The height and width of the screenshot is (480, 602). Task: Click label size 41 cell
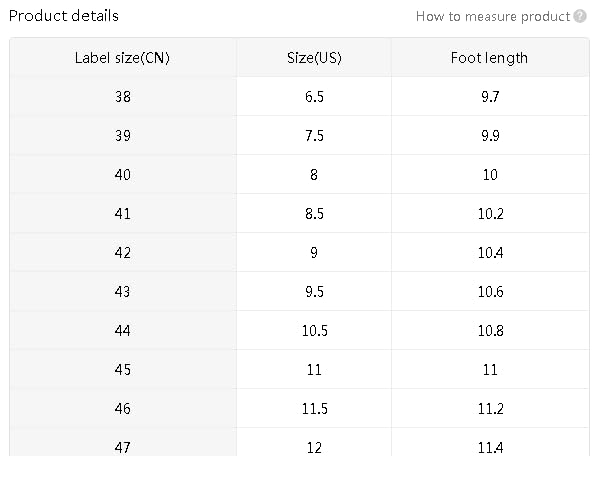[123, 214]
